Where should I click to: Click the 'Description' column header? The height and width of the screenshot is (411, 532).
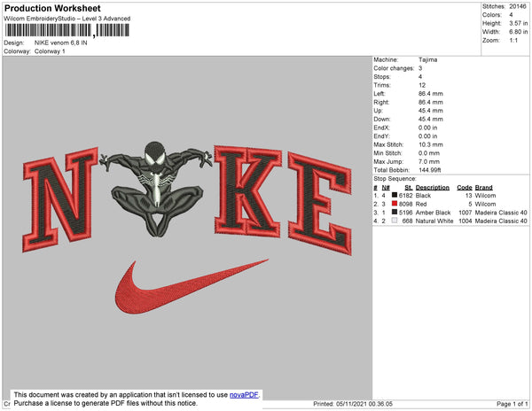point(433,188)
